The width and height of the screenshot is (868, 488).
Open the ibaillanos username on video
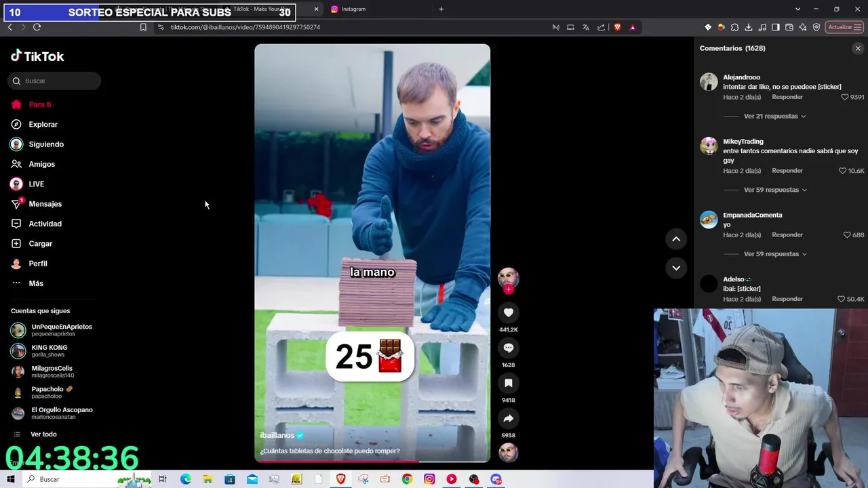tap(277, 435)
